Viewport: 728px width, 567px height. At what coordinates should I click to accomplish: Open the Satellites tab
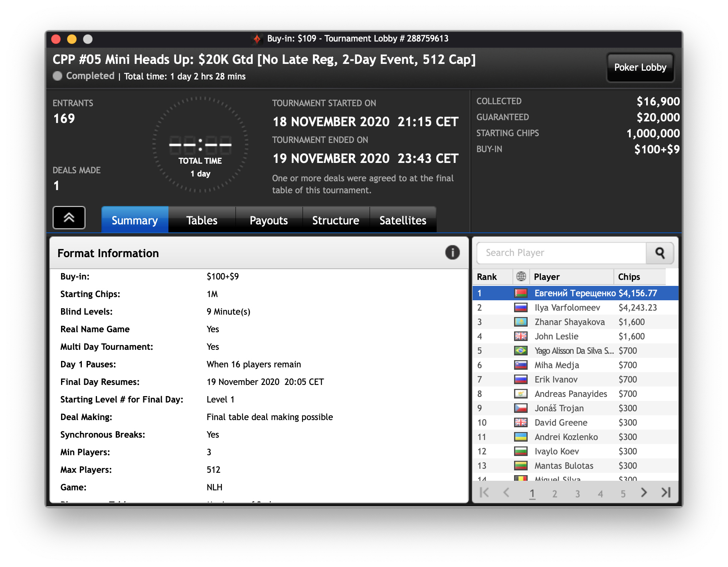coord(403,220)
